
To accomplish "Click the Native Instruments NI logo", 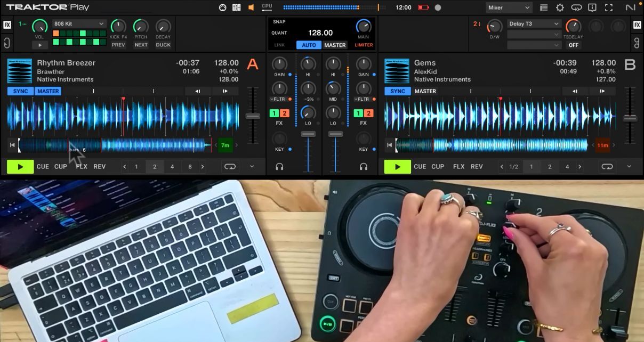I will (x=631, y=7).
